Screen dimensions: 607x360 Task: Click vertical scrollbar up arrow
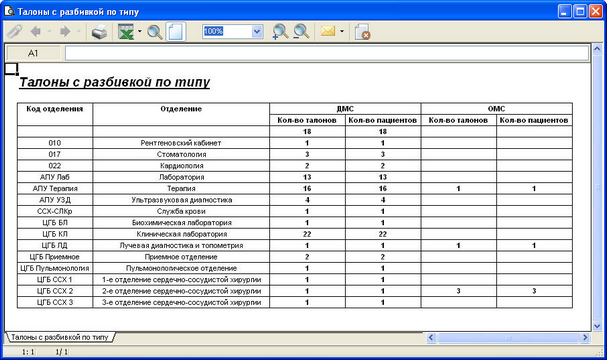pyautogui.click(x=597, y=49)
